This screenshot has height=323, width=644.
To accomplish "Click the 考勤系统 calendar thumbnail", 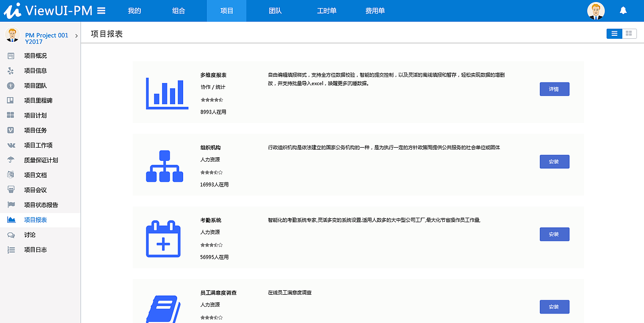I will point(163,238).
